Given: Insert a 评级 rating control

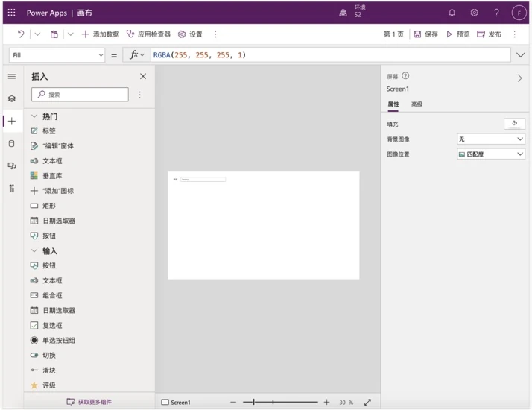Looking at the screenshot, I should click(x=42, y=385).
